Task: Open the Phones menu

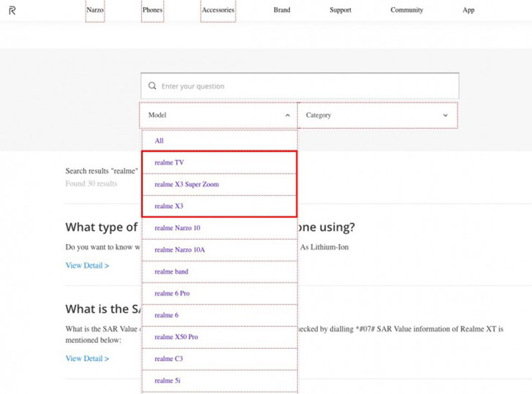Action: point(152,11)
